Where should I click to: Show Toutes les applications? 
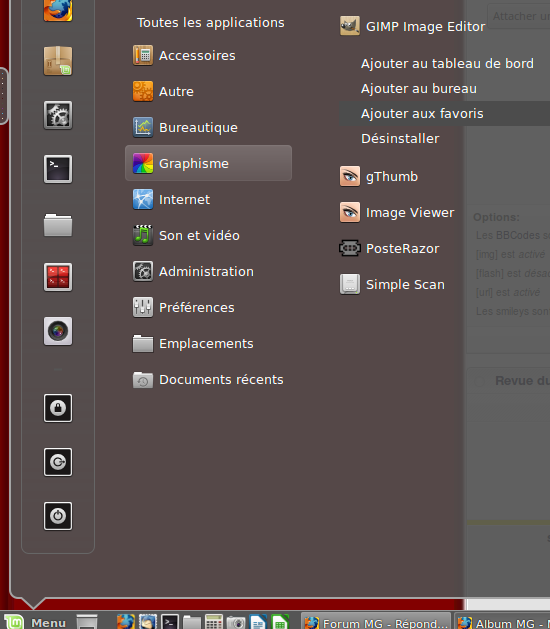pos(211,23)
